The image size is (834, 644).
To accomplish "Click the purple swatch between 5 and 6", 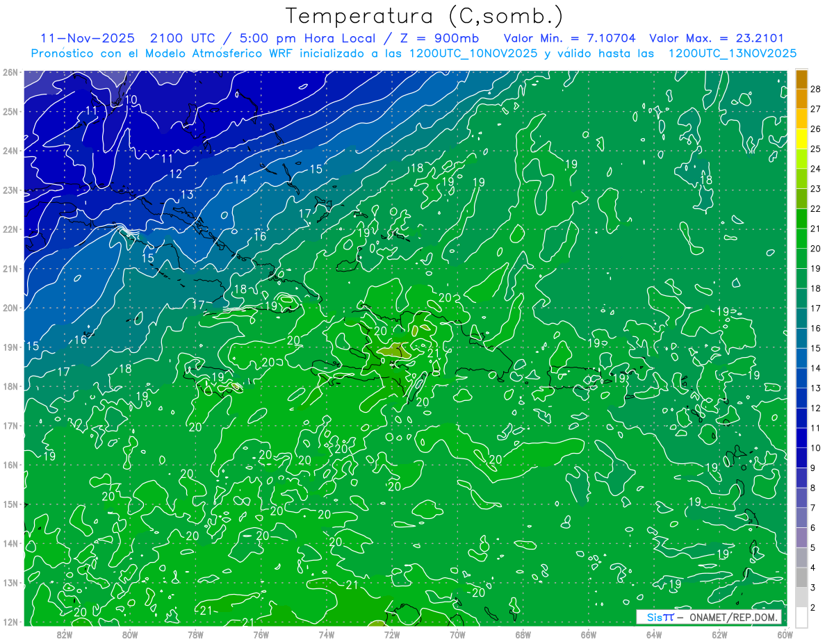I will point(802,537).
